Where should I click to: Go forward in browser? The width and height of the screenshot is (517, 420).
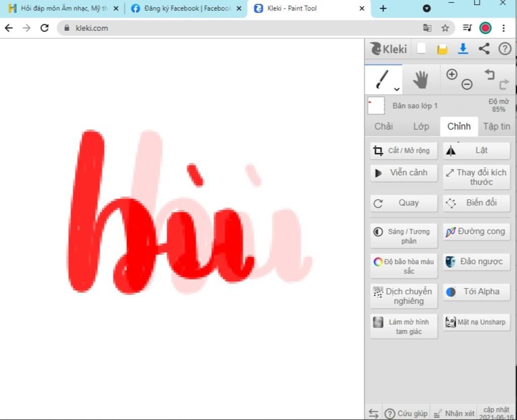tap(26, 28)
